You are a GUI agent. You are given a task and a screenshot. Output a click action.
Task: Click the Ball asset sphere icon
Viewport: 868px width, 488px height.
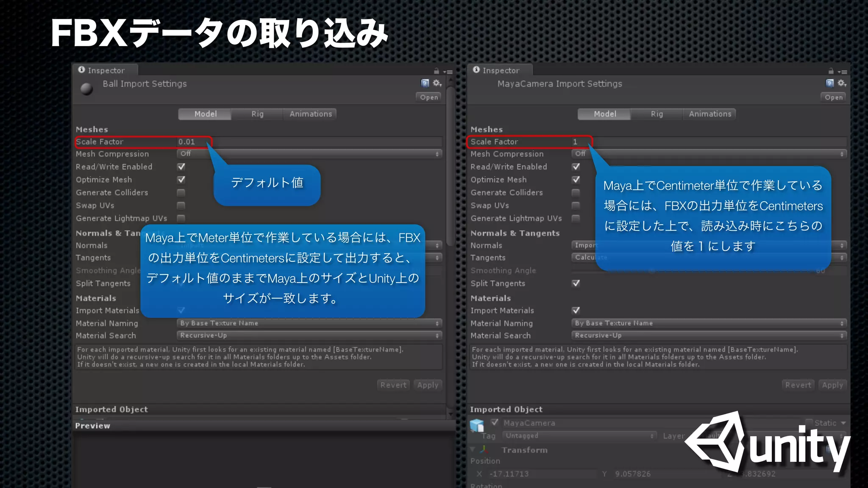[x=87, y=89]
